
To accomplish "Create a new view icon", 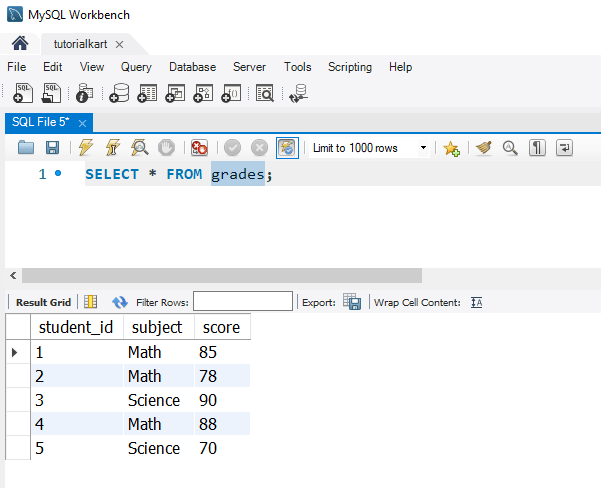I will click(175, 93).
